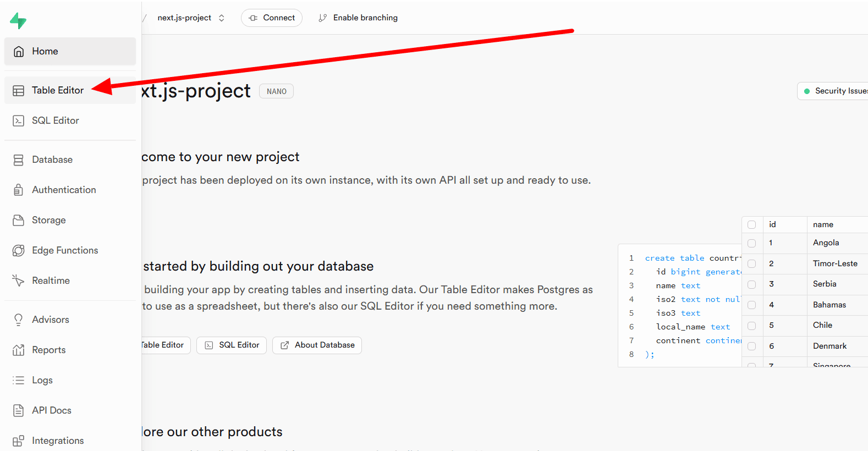868x451 pixels.
Task: Click the git branch icon beside Enable branching
Action: pyautogui.click(x=322, y=18)
